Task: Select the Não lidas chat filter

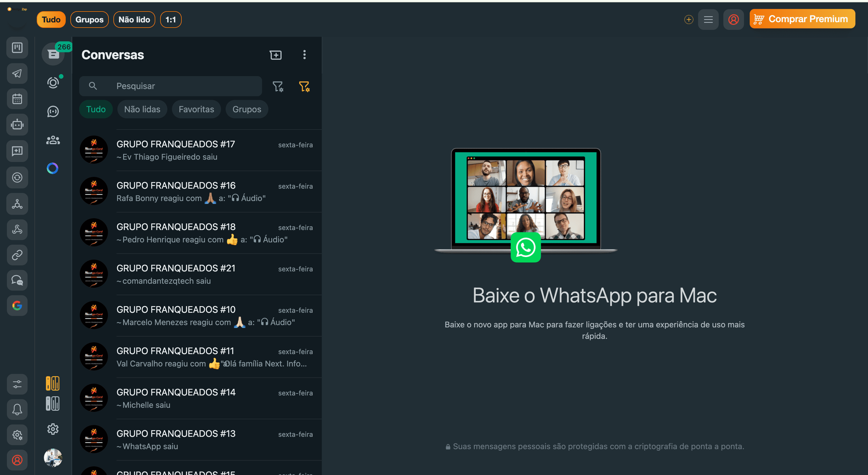Action: (x=142, y=109)
